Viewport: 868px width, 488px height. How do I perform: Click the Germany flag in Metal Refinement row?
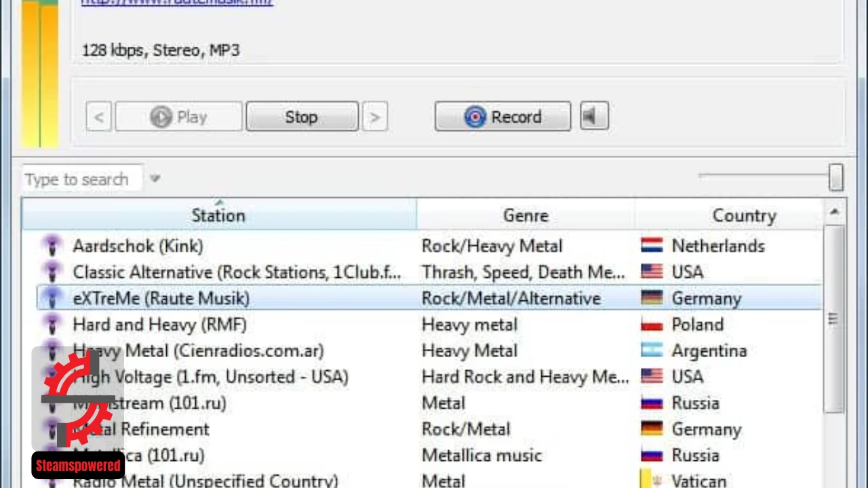652,429
